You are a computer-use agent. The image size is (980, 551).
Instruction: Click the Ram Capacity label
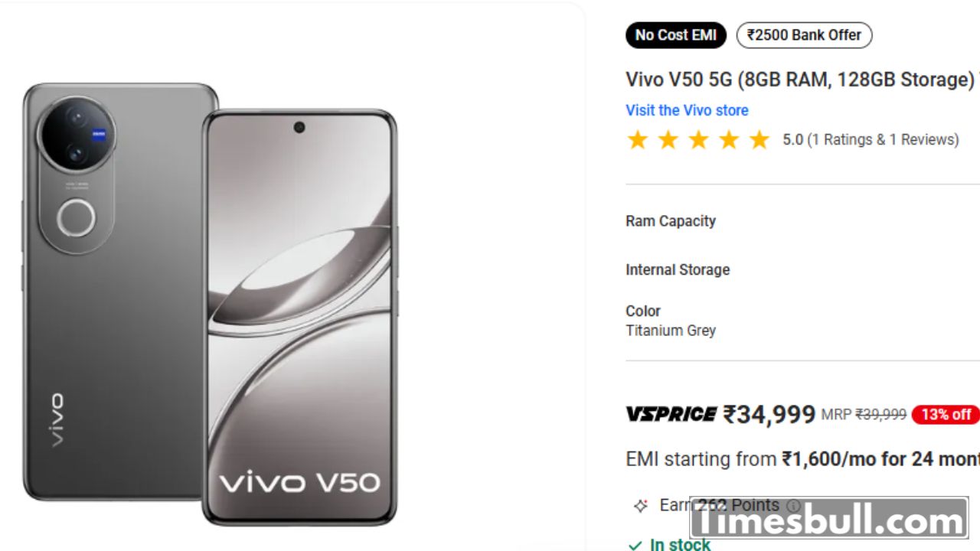pyautogui.click(x=671, y=221)
